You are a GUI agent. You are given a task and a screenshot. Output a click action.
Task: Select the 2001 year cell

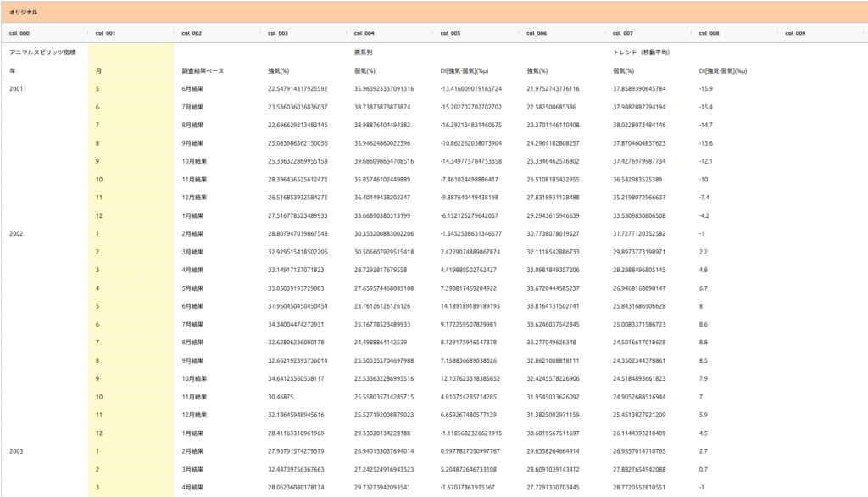[17, 89]
